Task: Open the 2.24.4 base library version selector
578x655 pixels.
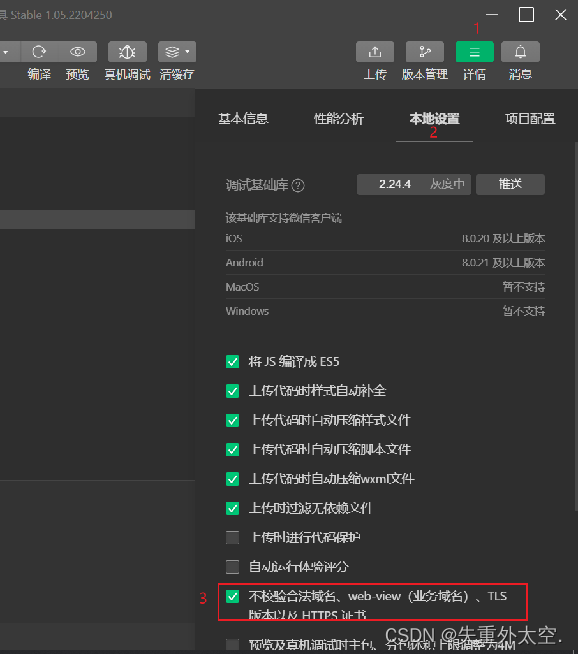Action: (x=413, y=184)
